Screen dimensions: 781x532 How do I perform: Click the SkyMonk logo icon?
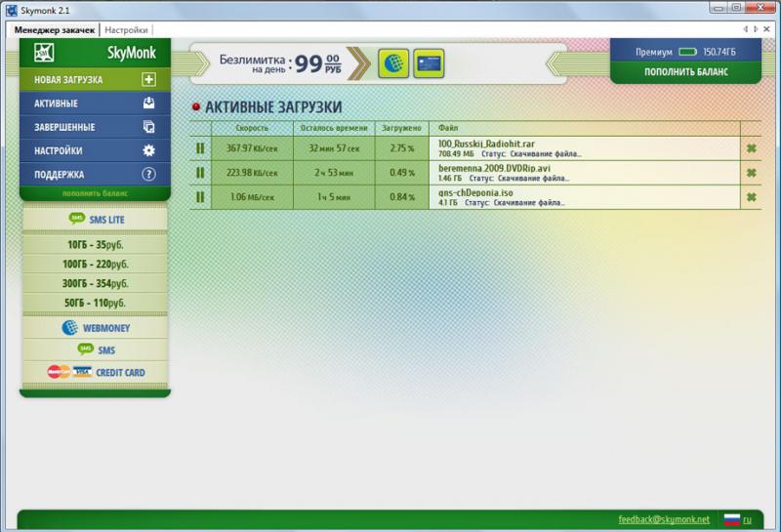(44, 53)
